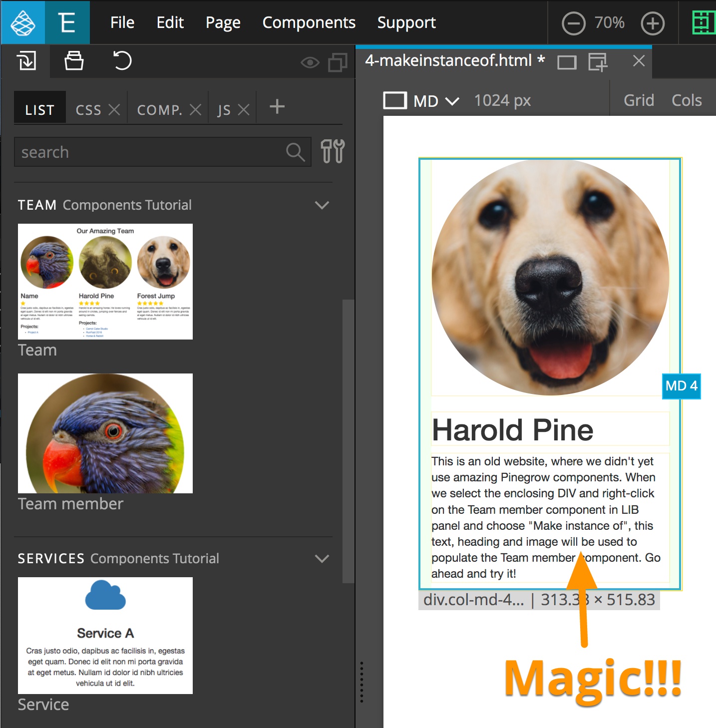Click the magnifier search icon

point(295,152)
